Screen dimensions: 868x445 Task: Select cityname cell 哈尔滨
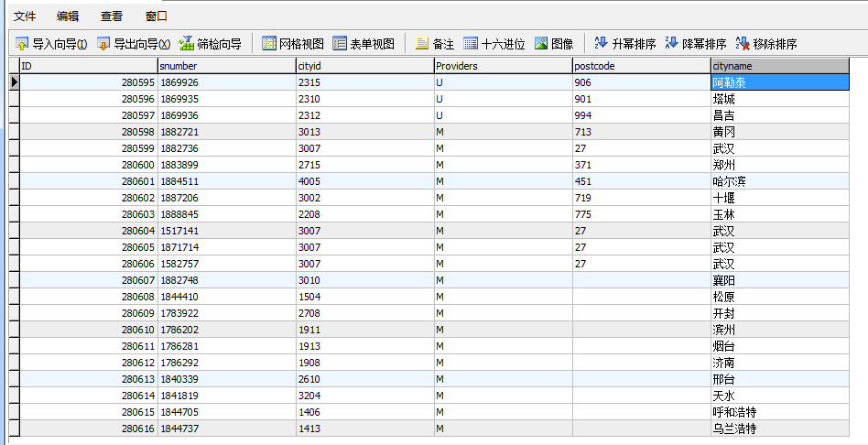coord(780,181)
